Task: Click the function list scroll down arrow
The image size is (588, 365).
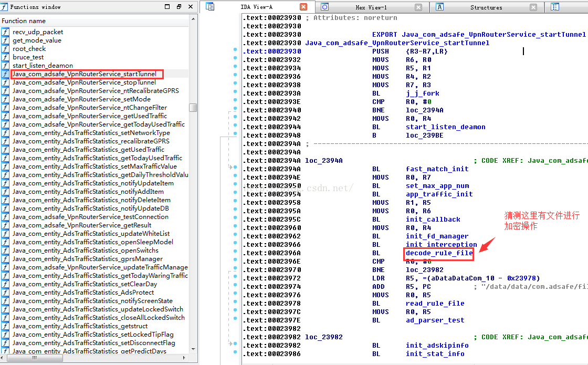Action: 194,349
